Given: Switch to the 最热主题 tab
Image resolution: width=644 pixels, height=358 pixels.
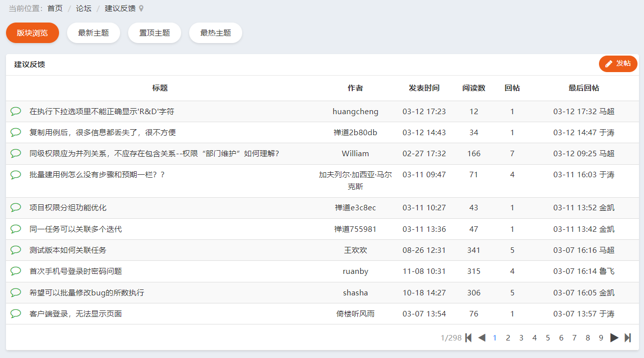Looking at the screenshot, I should click(216, 33).
